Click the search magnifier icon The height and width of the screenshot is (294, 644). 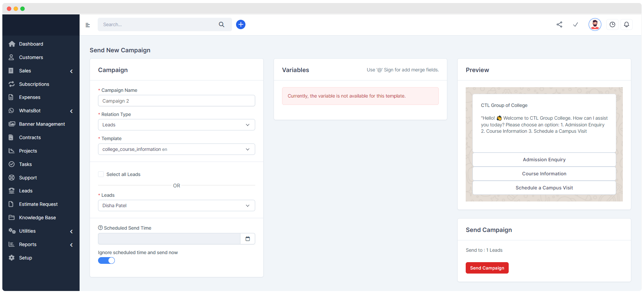pyautogui.click(x=222, y=24)
